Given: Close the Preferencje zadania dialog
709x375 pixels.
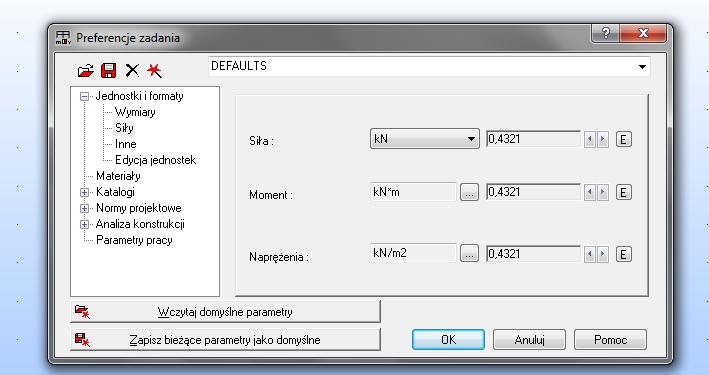Looking at the screenshot, I should coord(643,33).
